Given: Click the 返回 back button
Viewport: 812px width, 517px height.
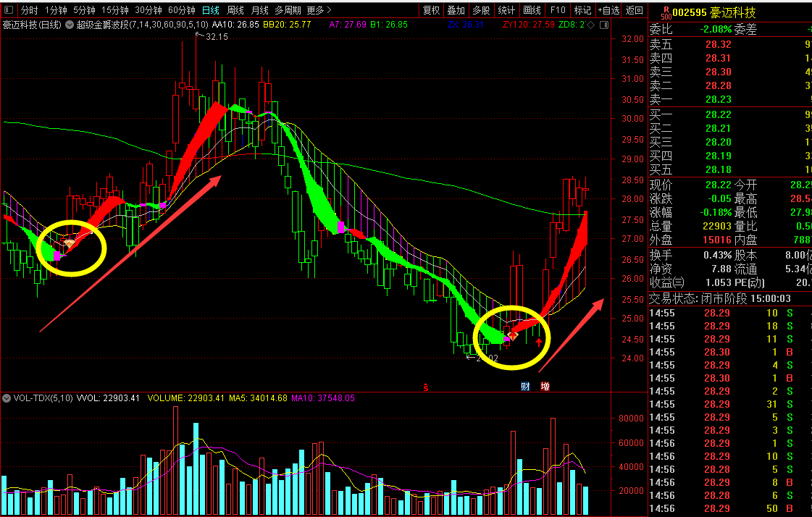Looking at the screenshot, I should coord(634,10).
